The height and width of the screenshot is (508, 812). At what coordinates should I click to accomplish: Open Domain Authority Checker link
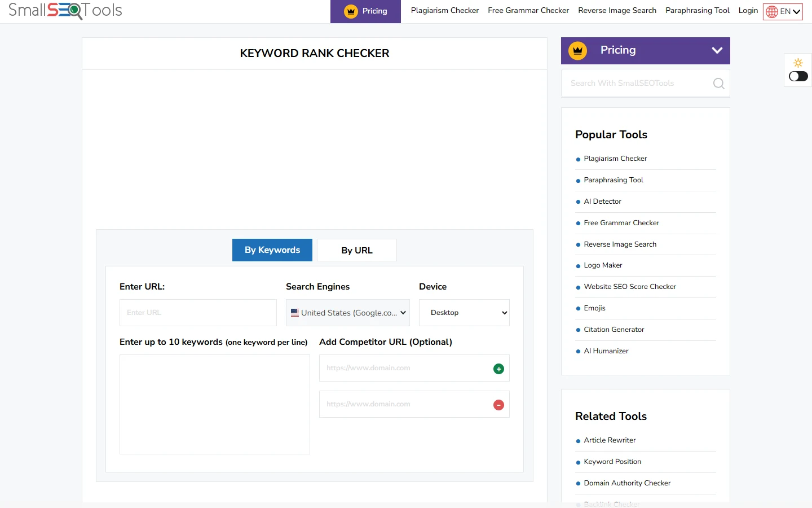coord(627,483)
